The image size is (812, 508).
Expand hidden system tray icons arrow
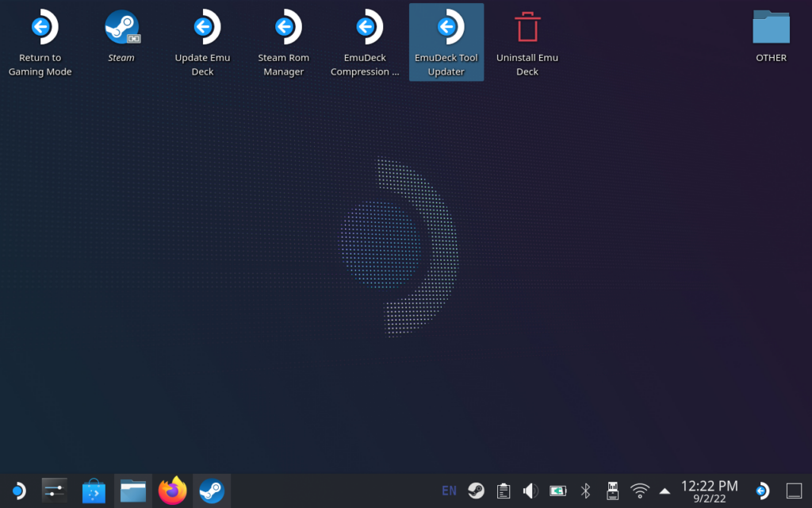click(665, 491)
